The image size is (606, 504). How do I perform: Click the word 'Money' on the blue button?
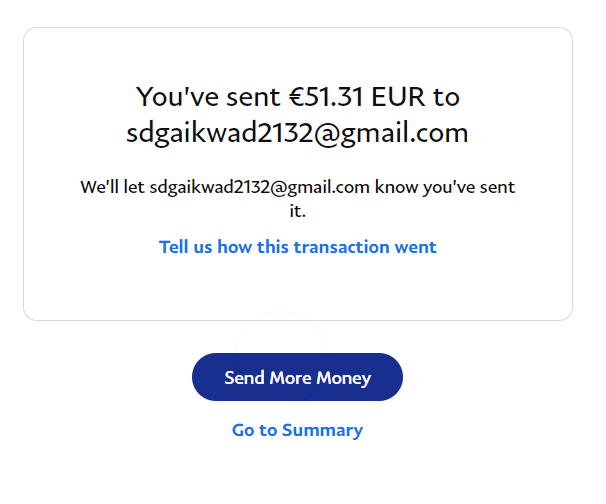coord(343,378)
